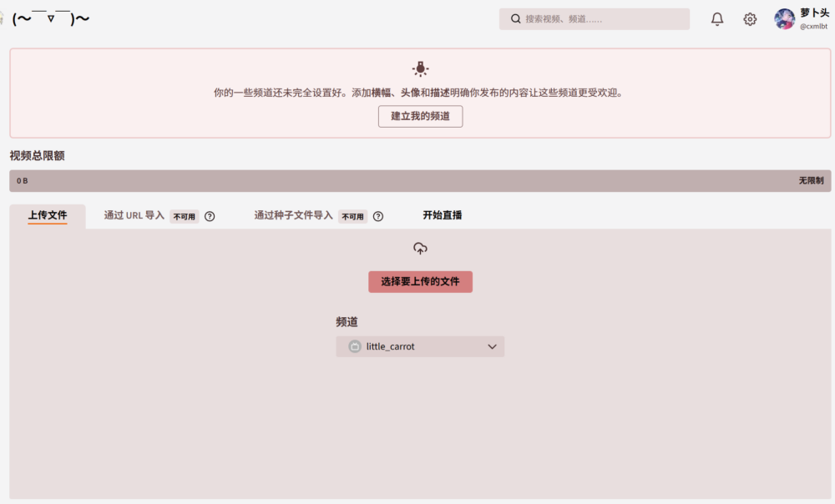
Task: Click the search magnifier icon
Action: (x=516, y=19)
